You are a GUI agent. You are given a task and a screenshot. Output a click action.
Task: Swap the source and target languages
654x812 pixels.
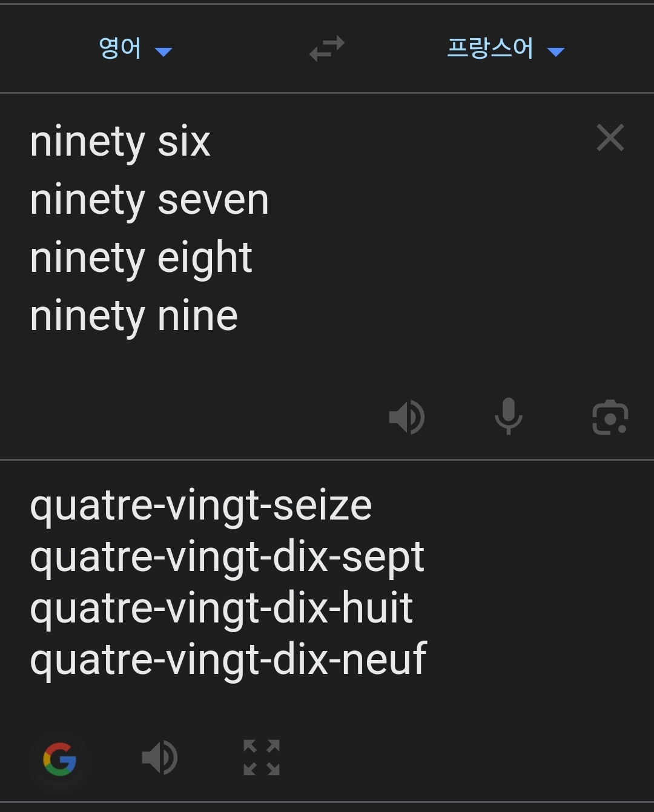tap(326, 48)
